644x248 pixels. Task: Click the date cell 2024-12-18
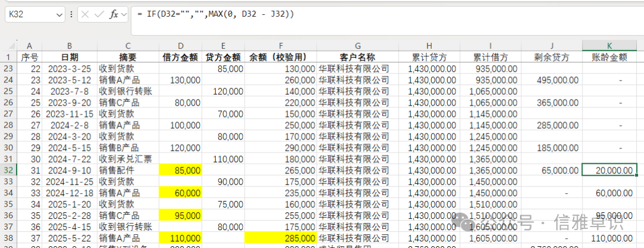click(x=69, y=193)
